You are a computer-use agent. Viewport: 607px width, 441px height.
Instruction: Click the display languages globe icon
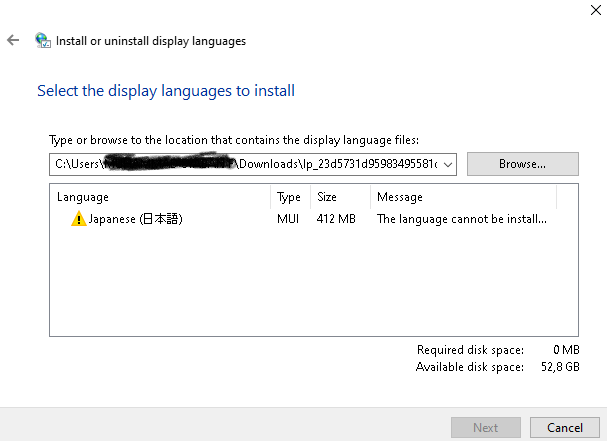(x=43, y=40)
